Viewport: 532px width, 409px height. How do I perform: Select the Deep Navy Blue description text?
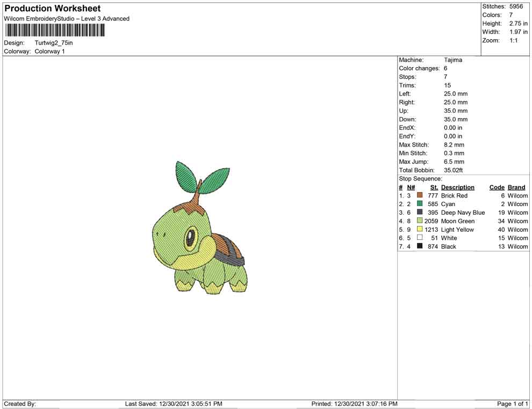coord(463,213)
